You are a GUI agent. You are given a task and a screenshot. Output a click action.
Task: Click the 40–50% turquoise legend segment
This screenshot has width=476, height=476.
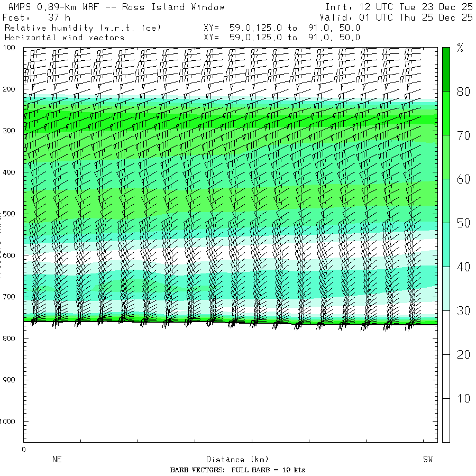point(446,244)
